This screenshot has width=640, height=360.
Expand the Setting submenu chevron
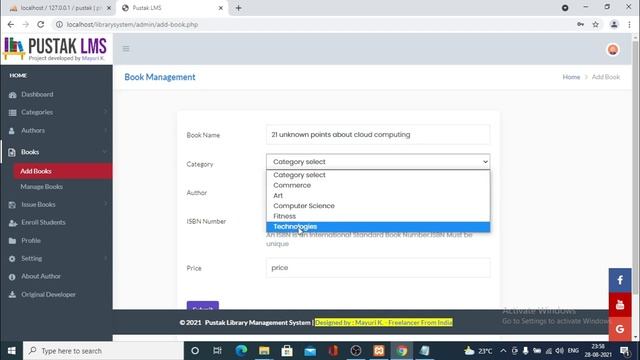[105, 258]
